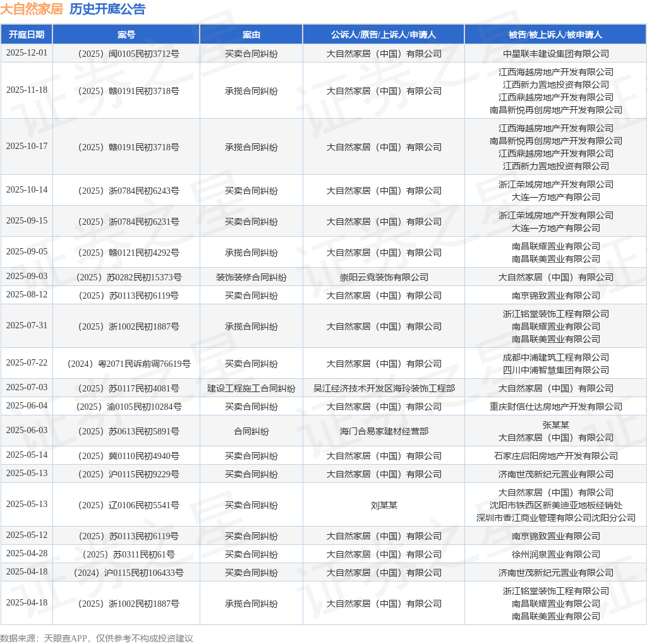Screen dimensions: 647x644
Task: Click the 合同纠纷 cause on 2025-06-03
Action: coord(251,432)
